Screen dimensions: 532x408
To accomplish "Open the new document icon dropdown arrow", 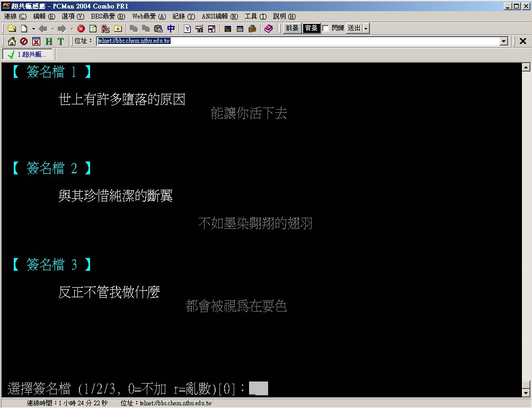I will [33, 29].
